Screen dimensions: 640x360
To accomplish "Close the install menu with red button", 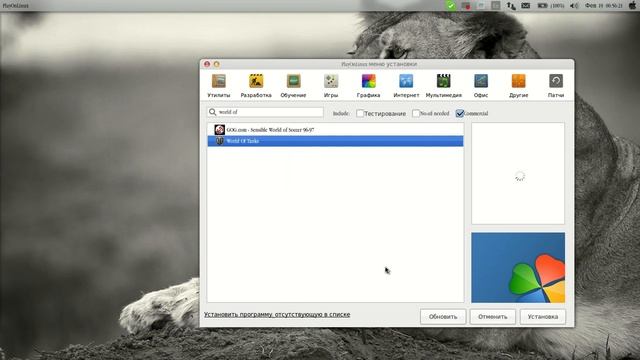I will [207, 64].
